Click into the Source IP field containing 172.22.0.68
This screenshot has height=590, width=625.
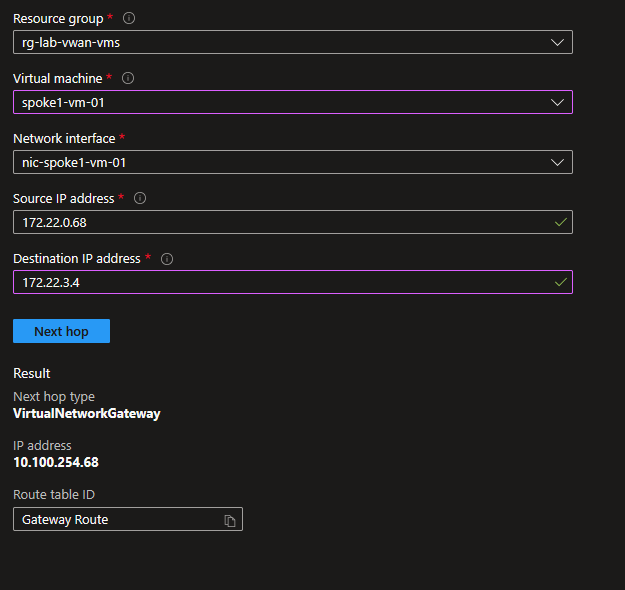pyautogui.click(x=280, y=222)
